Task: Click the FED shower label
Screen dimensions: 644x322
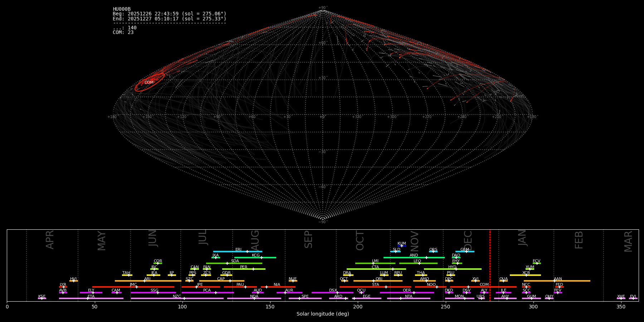Action: (x=559, y=284)
